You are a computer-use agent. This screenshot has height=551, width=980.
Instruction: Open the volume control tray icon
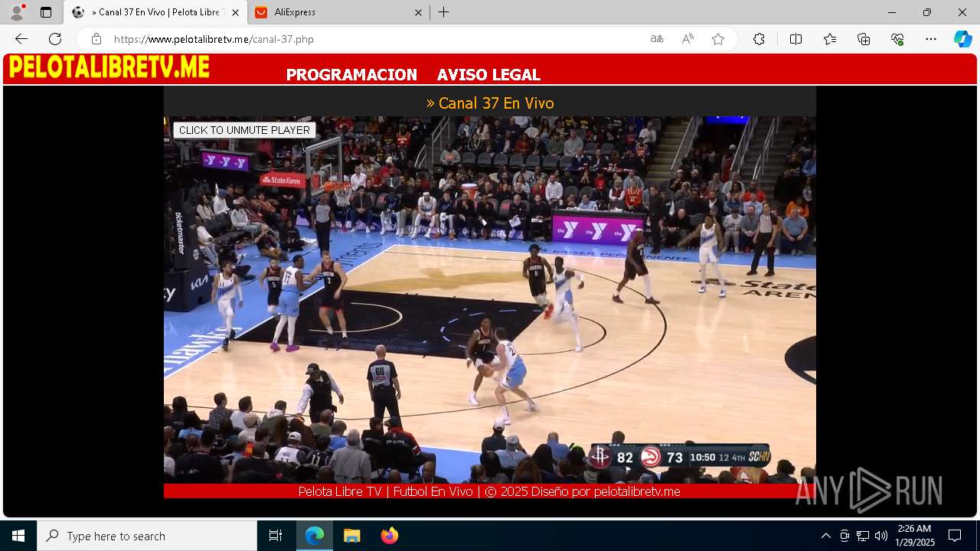point(881,536)
